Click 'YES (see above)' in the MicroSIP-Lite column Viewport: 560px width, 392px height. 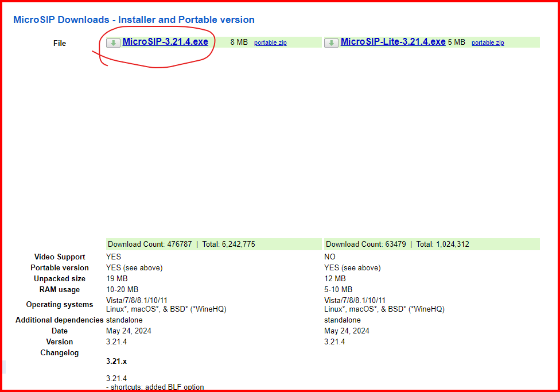[352, 267]
